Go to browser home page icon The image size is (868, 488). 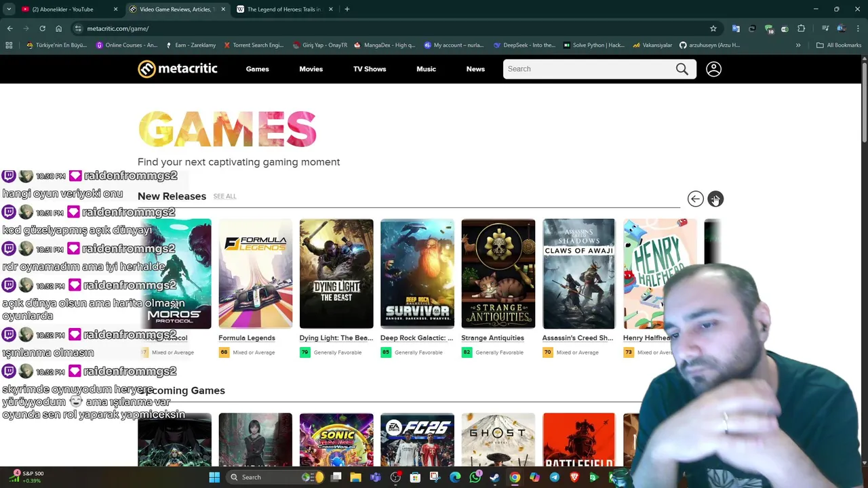click(58, 28)
